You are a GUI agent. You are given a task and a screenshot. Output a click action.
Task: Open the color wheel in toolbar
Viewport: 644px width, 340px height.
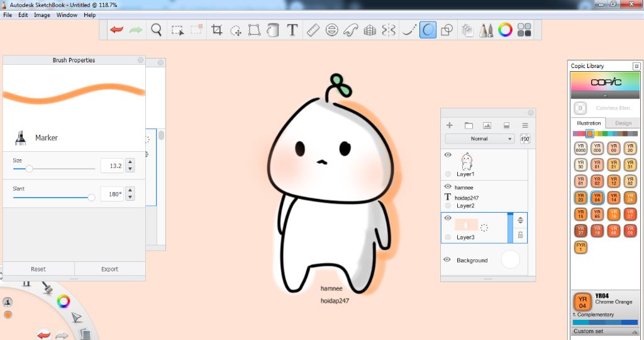[505, 30]
